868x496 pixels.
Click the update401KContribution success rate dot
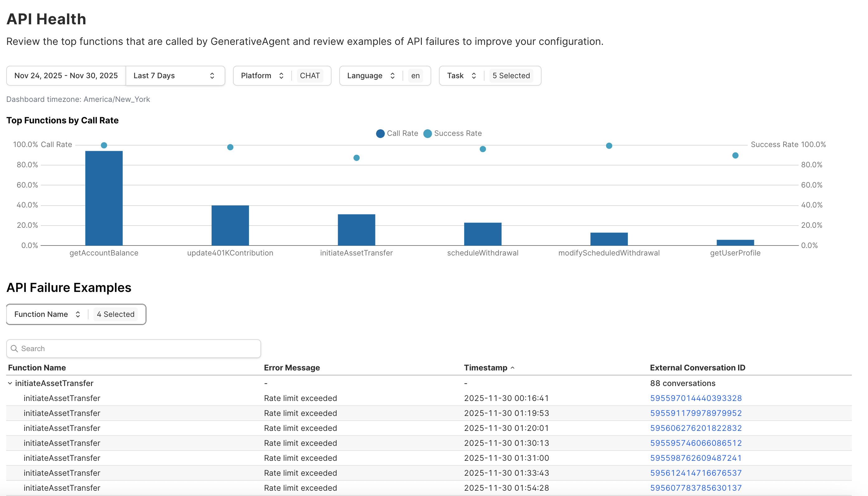click(x=230, y=147)
